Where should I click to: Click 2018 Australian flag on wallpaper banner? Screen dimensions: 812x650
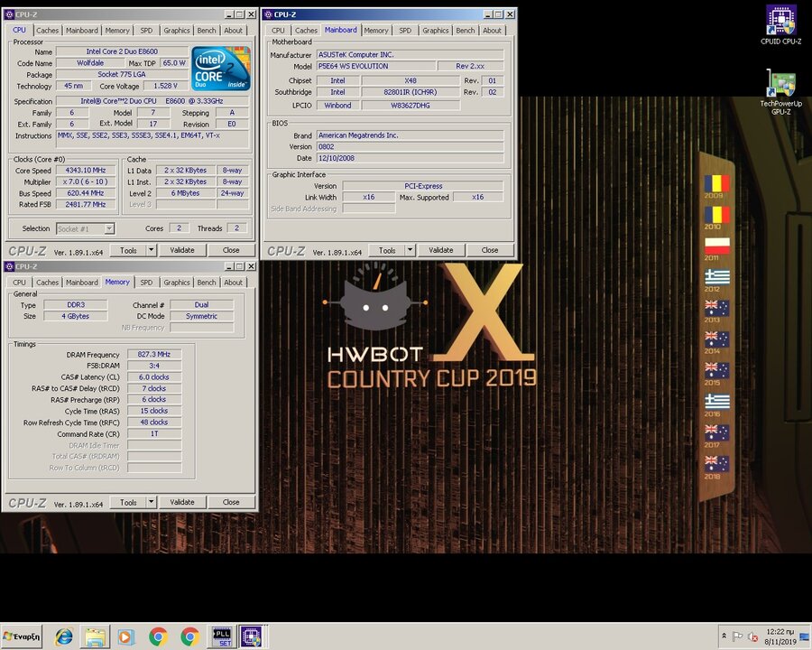716,463
